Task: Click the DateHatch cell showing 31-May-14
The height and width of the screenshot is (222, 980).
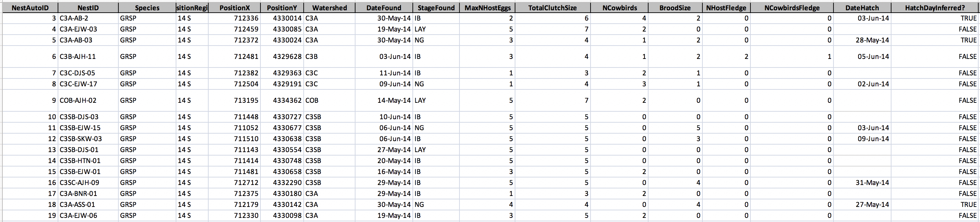Action: tap(862, 183)
